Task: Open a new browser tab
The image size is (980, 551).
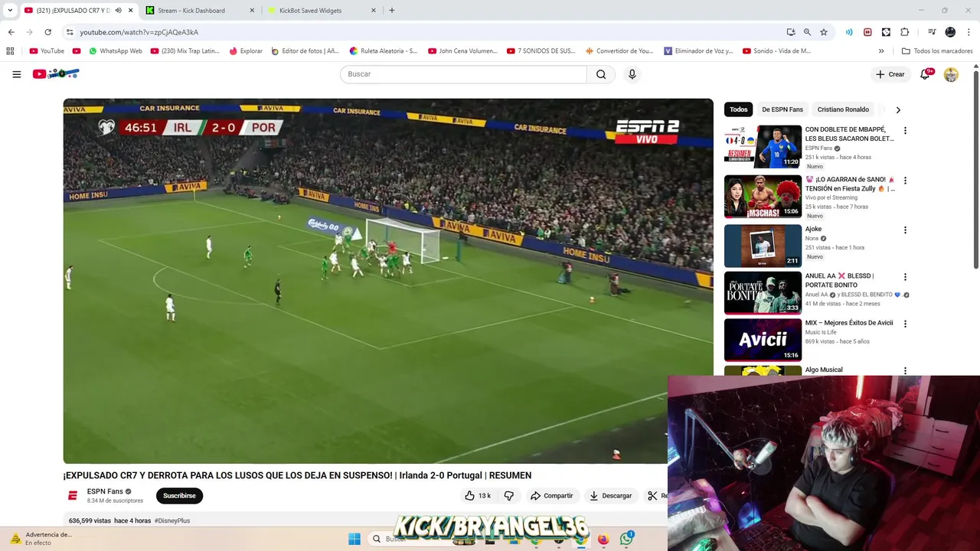Action: click(x=392, y=11)
